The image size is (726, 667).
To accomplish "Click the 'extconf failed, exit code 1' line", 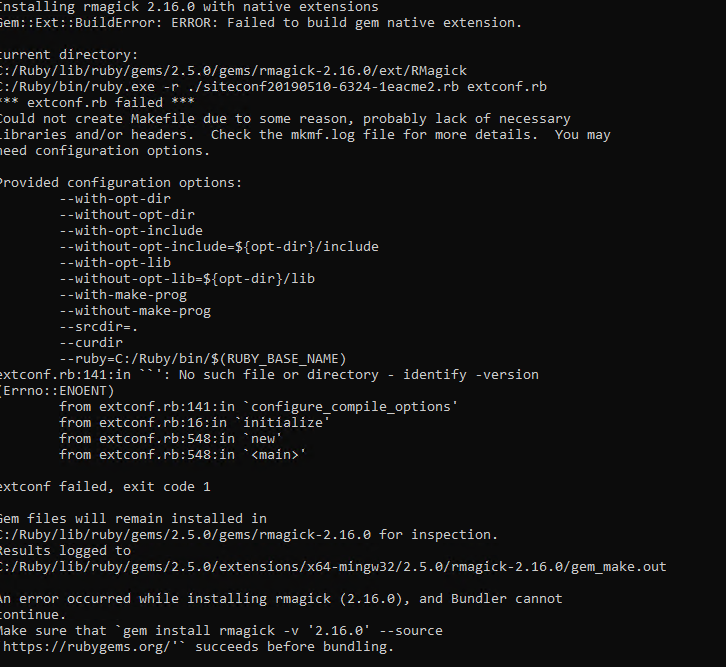I will tap(105, 486).
